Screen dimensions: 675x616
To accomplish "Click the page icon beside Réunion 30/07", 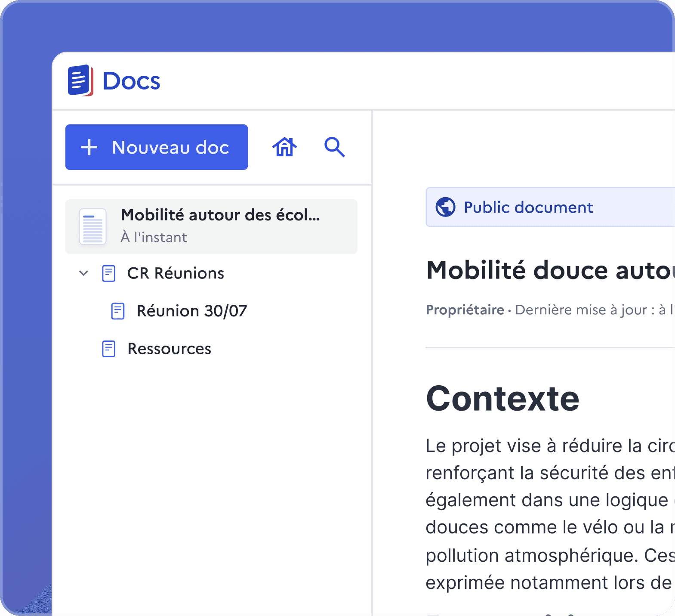I will (118, 311).
